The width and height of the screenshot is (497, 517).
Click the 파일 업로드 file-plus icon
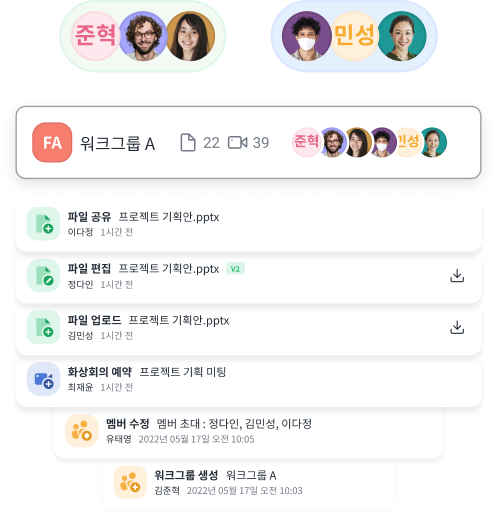44,327
